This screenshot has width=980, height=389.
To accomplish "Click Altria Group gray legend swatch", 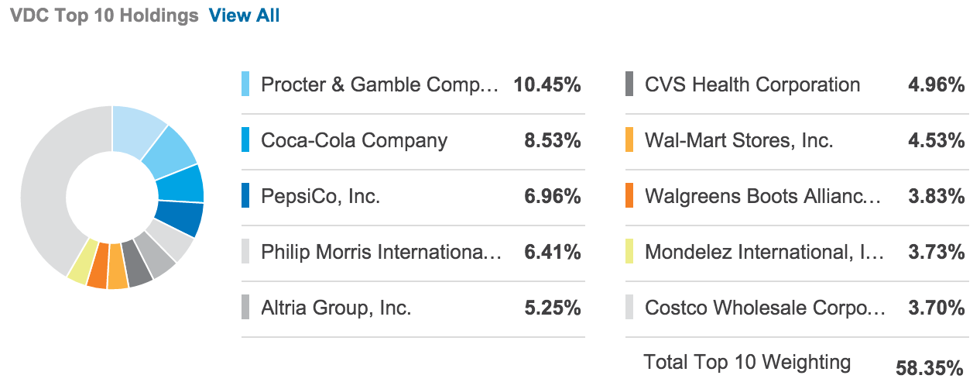I will tap(245, 308).
